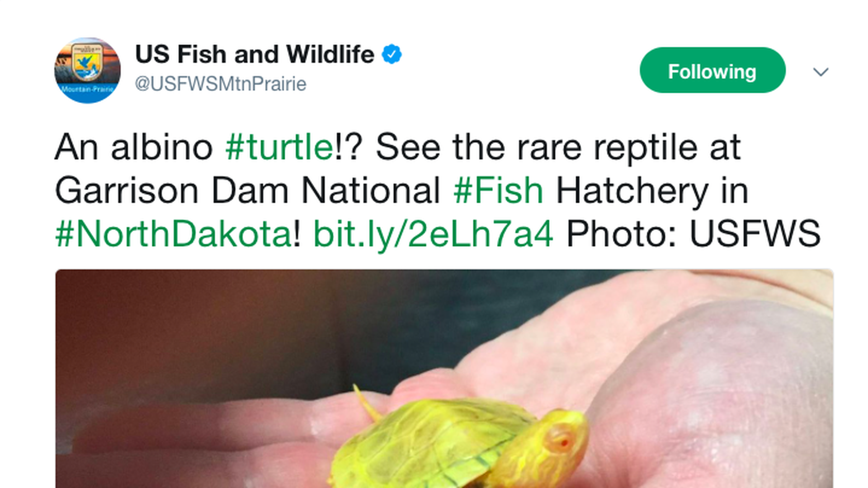The height and width of the screenshot is (488, 868).
Task: Click the Mountain-Prairie label on the avatar
Action: tap(87, 89)
